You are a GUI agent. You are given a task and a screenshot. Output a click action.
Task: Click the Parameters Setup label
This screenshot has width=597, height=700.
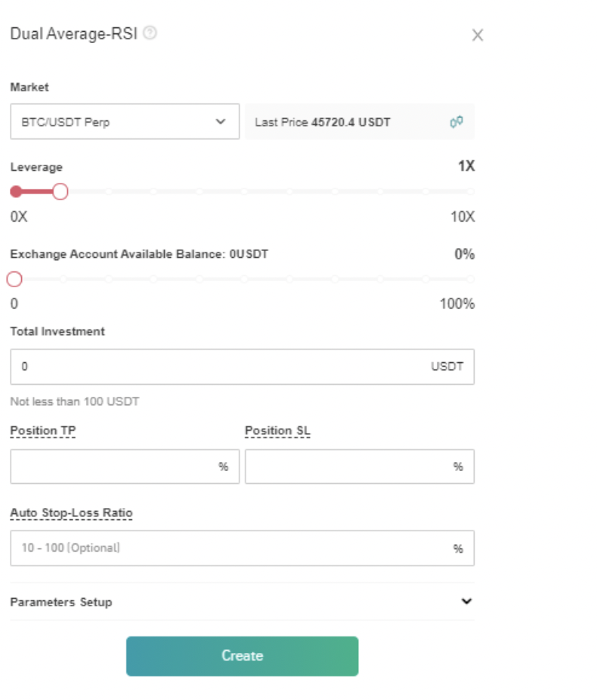tap(61, 602)
